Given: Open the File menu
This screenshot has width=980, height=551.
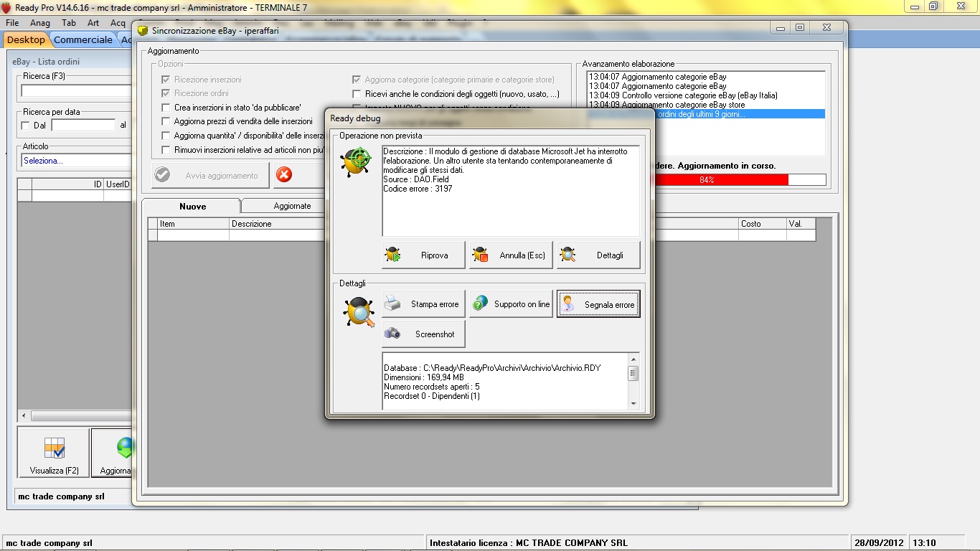Looking at the screenshot, I should click(x=12, y=23).
